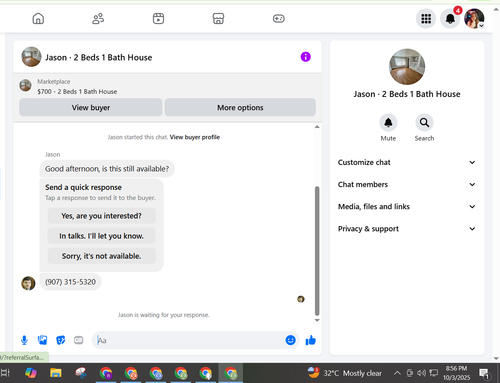Open the Notifications bell with badge

[x=450, y=19]
